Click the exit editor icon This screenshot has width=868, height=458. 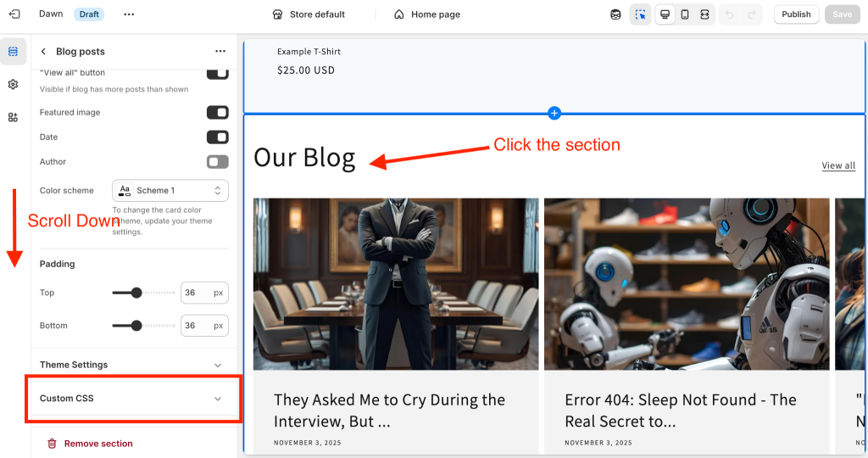(x=14, y=14)
